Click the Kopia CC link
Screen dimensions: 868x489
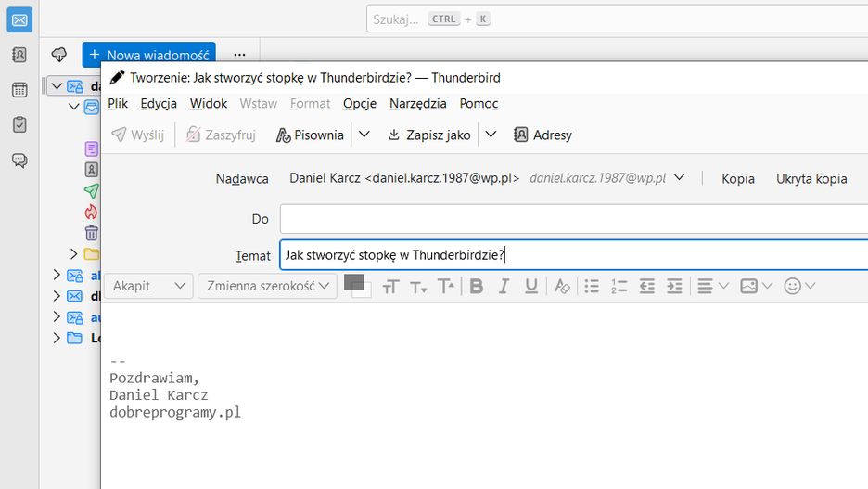[738, 179]
